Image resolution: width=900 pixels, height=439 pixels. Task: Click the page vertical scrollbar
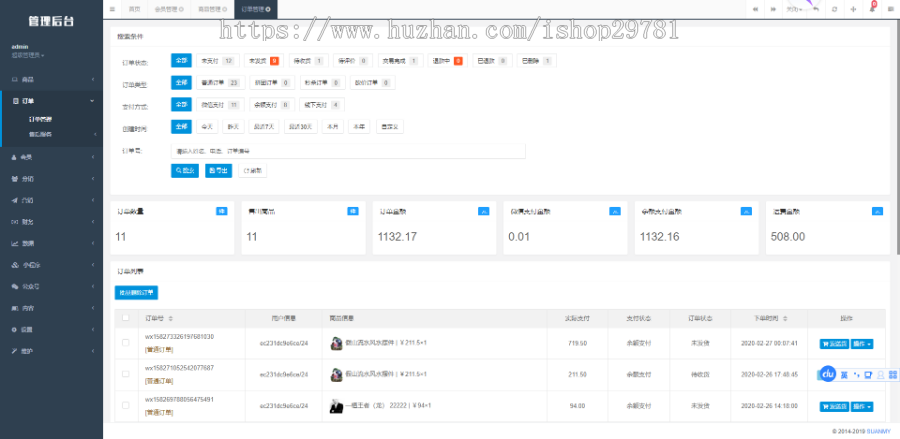[x=897, y=136]
